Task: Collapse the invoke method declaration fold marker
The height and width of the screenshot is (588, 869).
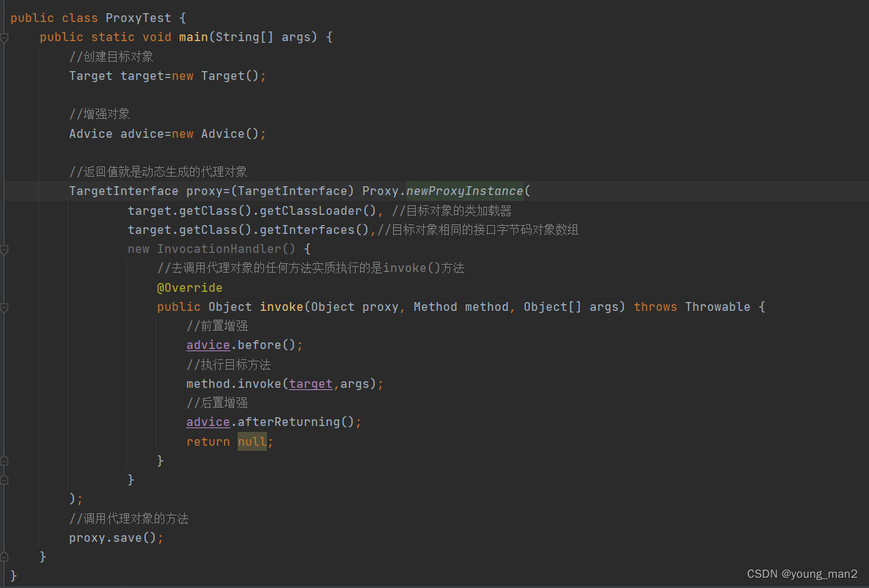Action: coord(4,308)
